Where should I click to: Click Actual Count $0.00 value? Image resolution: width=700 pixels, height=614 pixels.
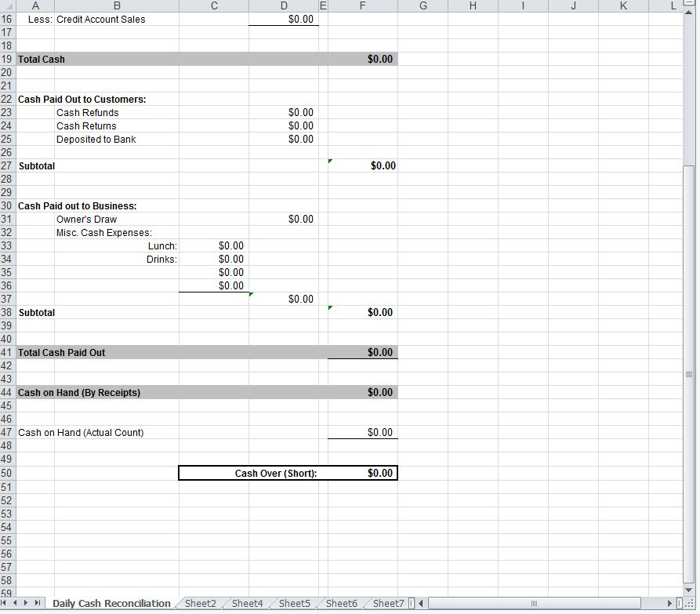pos(380,433)
